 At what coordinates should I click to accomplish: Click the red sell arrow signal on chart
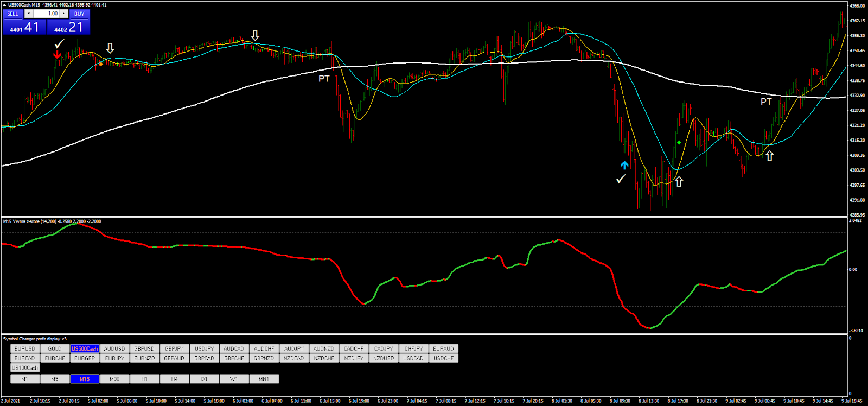point(58,55)
